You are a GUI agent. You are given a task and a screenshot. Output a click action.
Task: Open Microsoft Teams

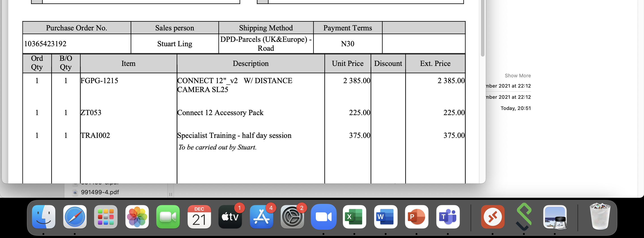[448, 217]
